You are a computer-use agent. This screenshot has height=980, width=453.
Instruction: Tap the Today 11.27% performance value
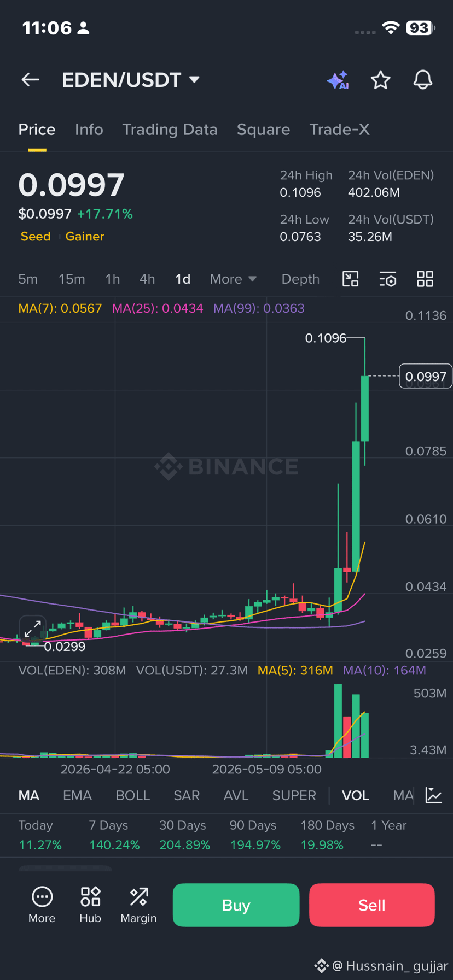click(40, 845)
